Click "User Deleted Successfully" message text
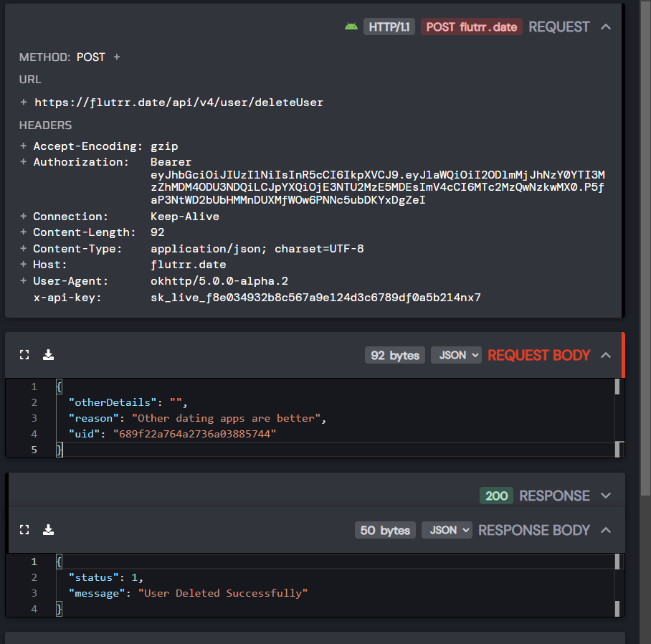Image resolution: width=651 pixels, height=644 pixels. click(223, 593)
